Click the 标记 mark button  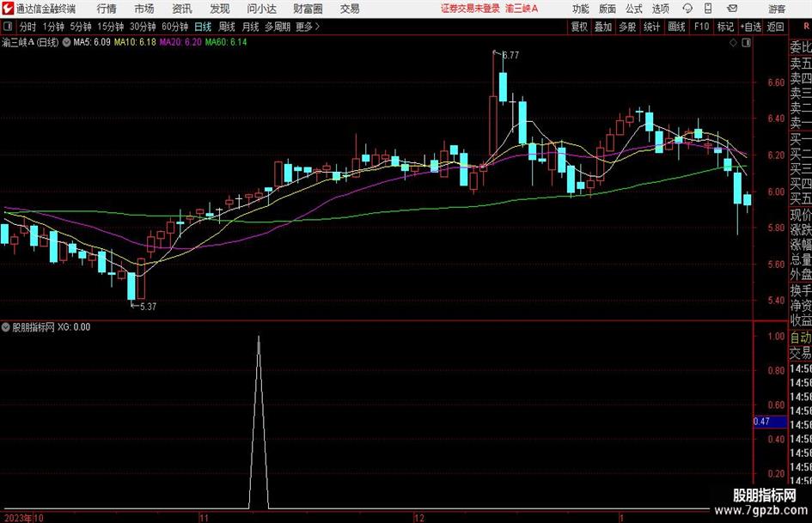725,27
